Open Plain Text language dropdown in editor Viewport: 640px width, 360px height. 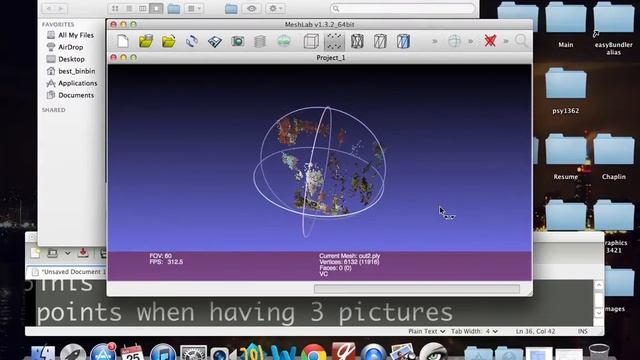pyautogui.click(x=427, y=331)
